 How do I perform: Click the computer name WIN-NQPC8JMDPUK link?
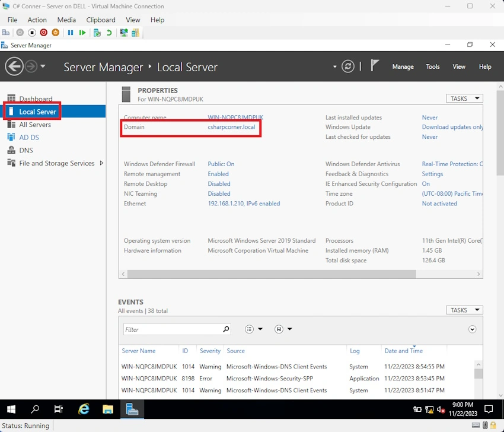[x=235, y=117]
